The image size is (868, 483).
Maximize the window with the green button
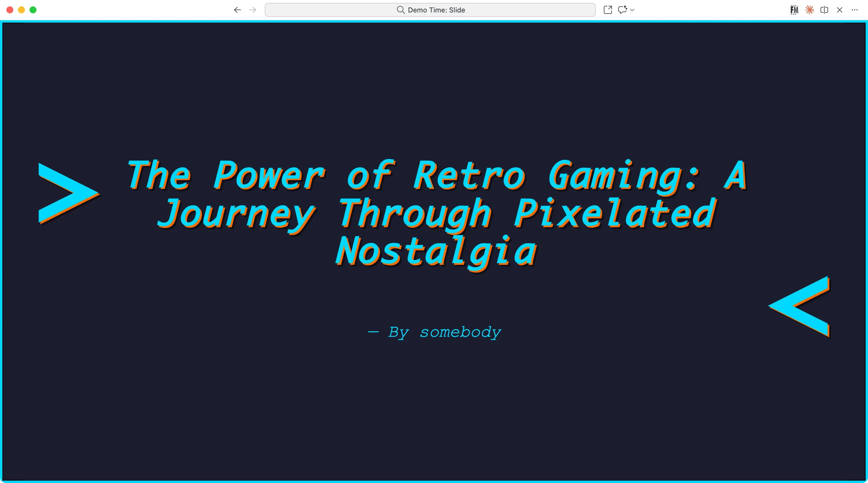click(33, 10)
